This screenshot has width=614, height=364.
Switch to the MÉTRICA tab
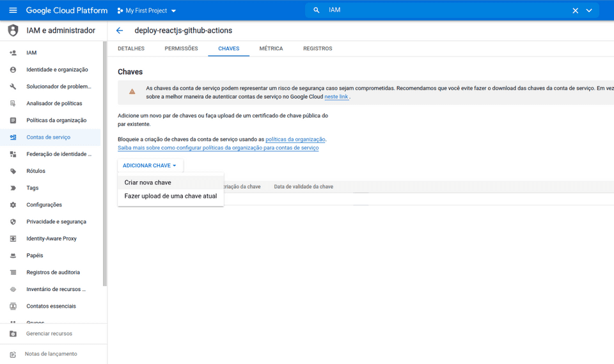tap(271, 49)
